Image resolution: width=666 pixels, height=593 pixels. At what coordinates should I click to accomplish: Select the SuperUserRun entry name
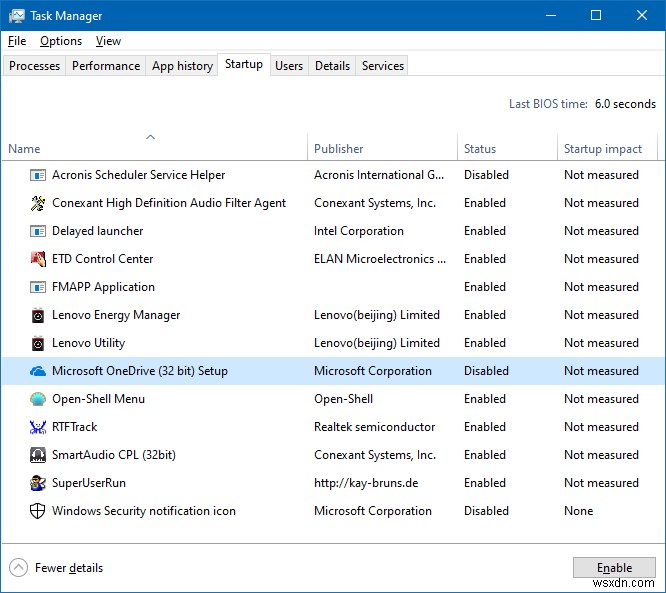[x=89, y=483]
